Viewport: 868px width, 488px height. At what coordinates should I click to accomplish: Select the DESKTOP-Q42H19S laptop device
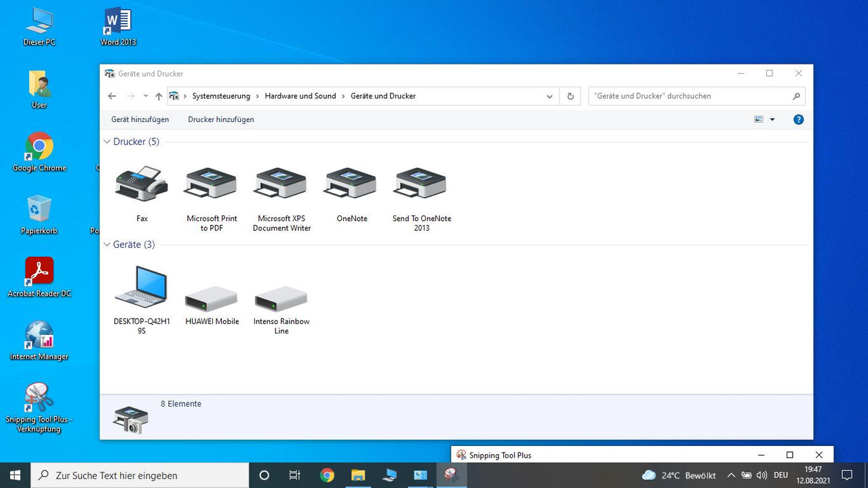pos(141,286)
